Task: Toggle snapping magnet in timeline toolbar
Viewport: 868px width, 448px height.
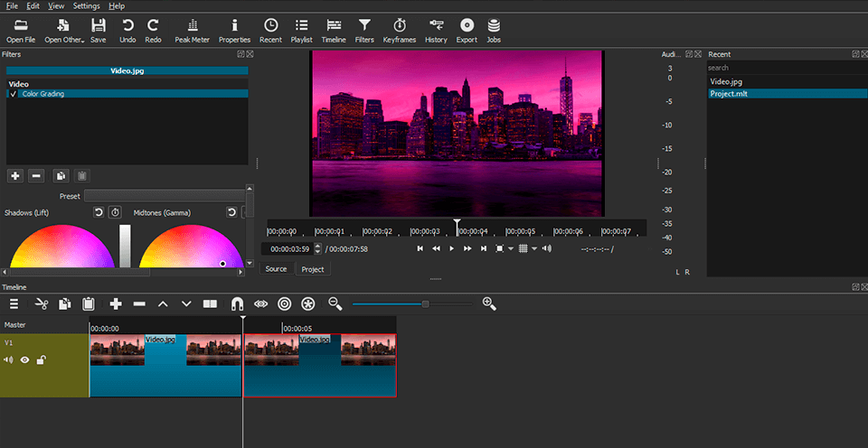Action: pos(237,304)
